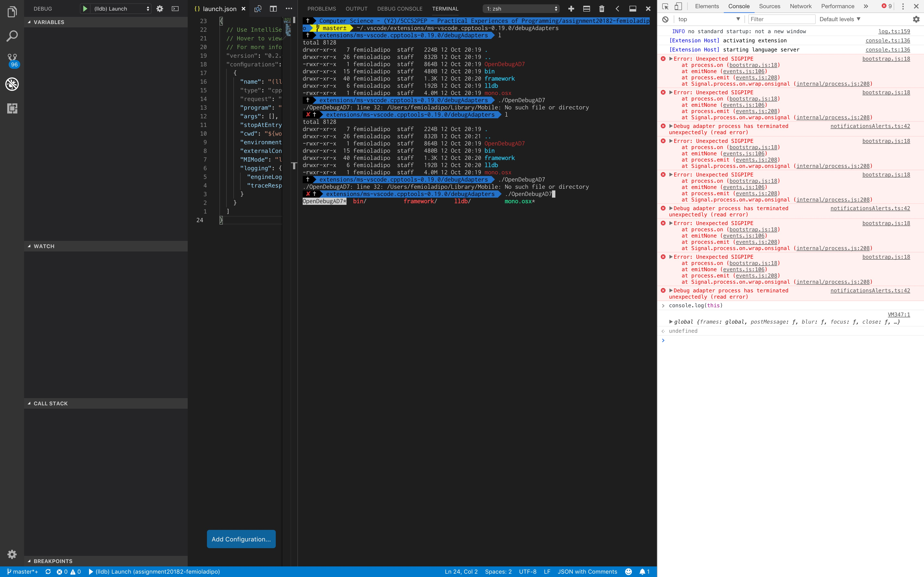Kill terminal with trash icon
This screenshot has width=924, height=577.
pyautogui.click(x=602, y=8)
